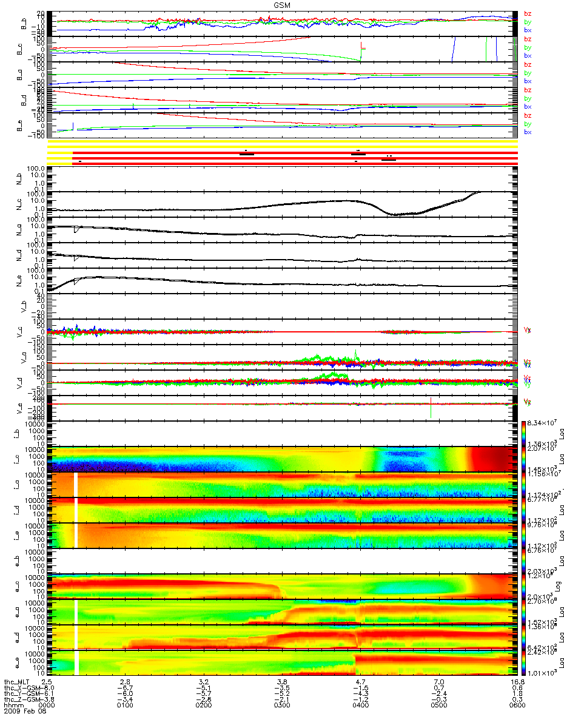Click the blue bx legend of B_b
The image size is (564, 728).
(x=528, y=30)
